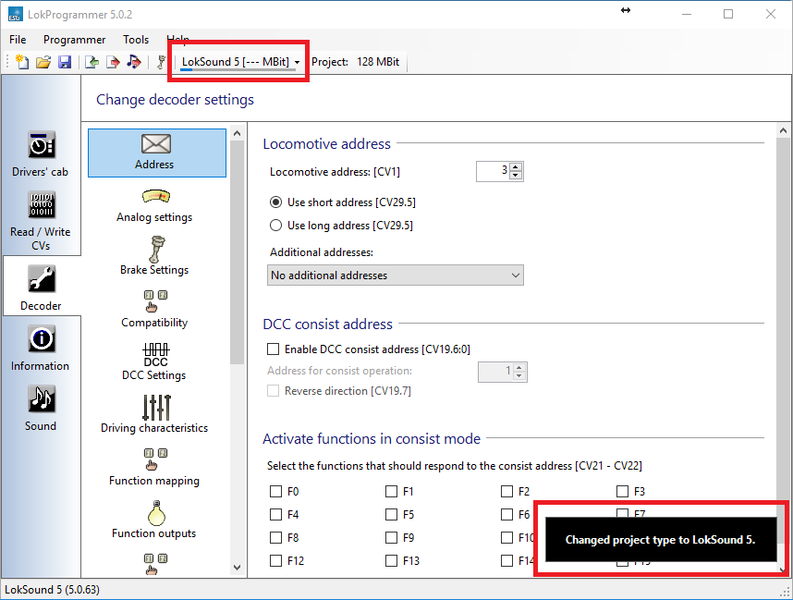Click category list scrollbar thumb
The height and width of the screenshot is (600, 793).
click(237, 253)
